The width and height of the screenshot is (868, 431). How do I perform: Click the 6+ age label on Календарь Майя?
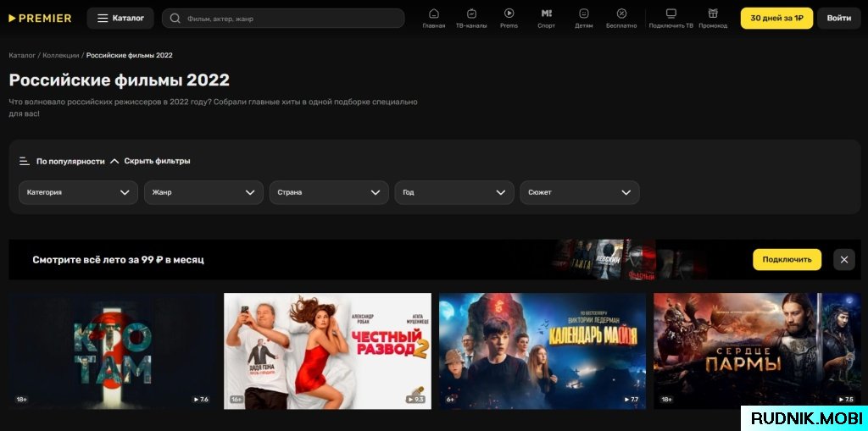pos(450,399)
